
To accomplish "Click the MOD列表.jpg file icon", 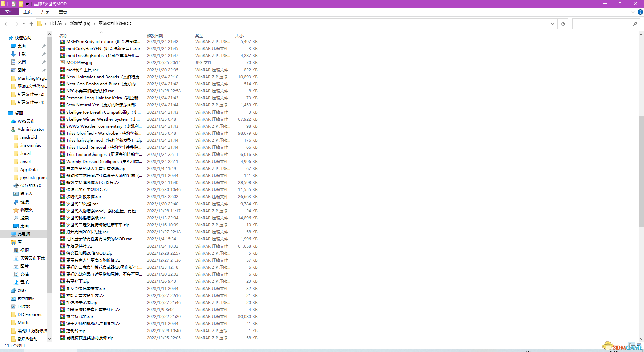I will 62,62.
